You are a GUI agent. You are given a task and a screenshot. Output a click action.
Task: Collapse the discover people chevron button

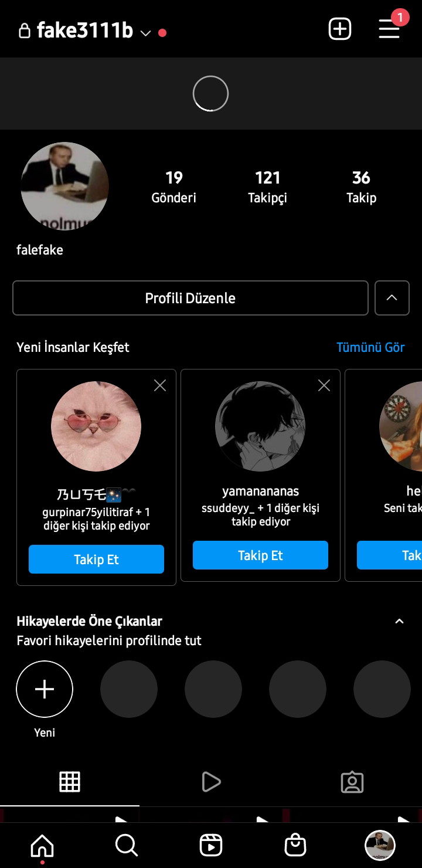click(392, 298)
